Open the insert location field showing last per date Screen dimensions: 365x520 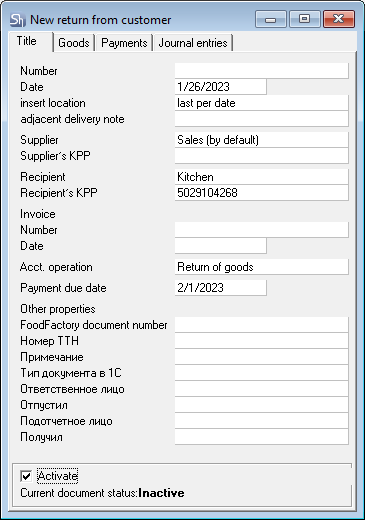[x=262, y=103]
